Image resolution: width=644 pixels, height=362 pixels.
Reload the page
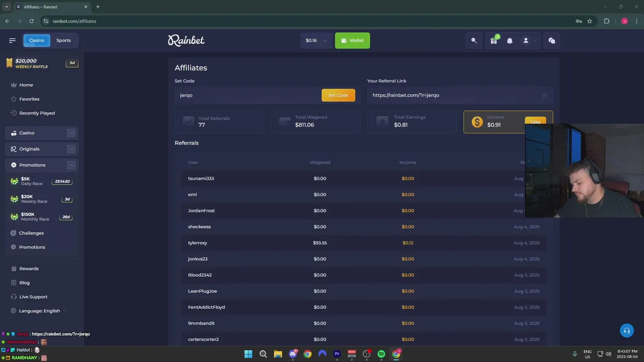(x=31, y=21)
